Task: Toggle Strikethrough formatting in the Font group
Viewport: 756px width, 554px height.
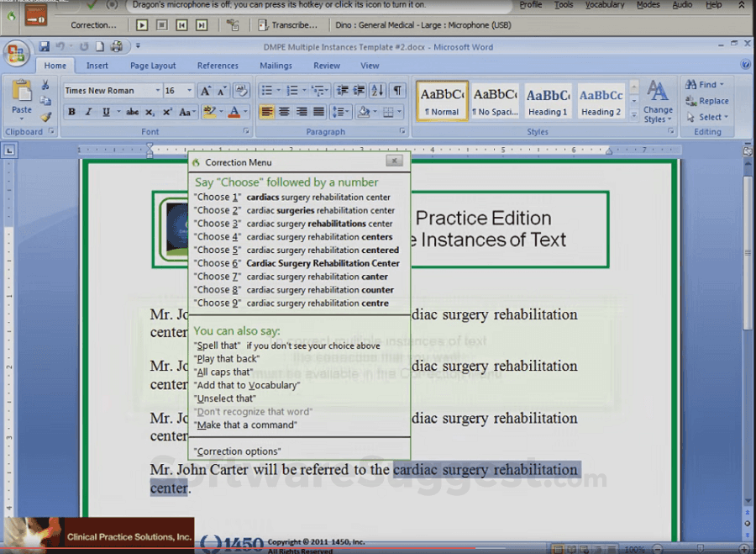Action: (134, 112)
